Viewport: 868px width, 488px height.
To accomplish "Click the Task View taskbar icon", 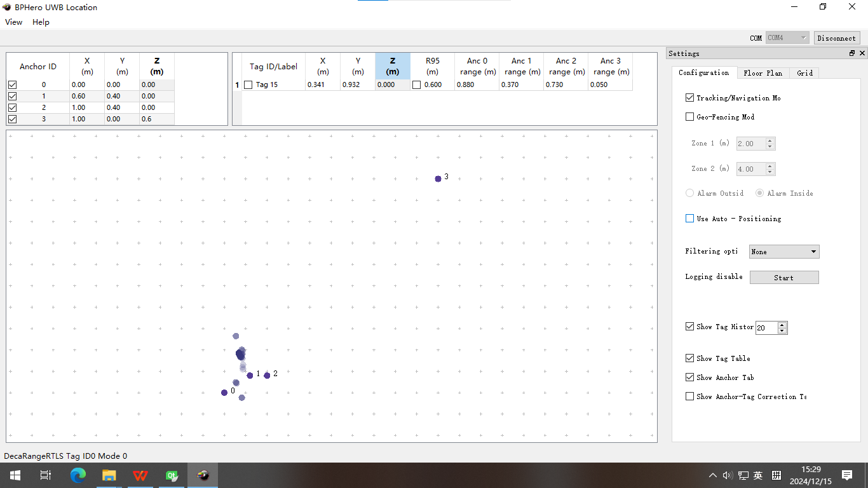I will pos(46,475).
